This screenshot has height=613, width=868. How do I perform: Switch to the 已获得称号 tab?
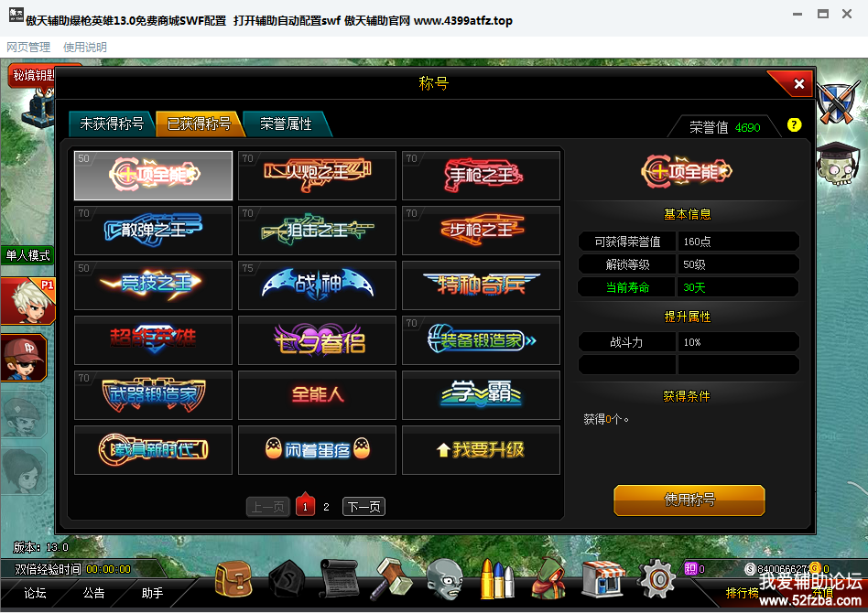[200, 124]
